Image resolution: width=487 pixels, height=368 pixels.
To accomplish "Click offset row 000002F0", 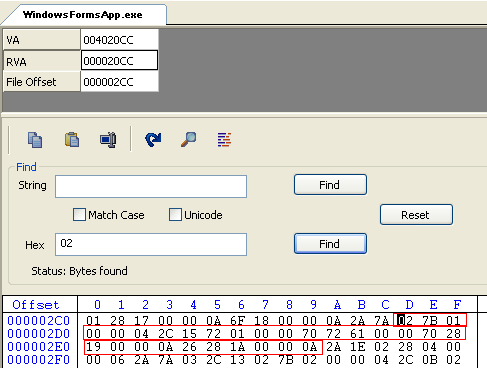I will pyautogui.click(x=39, y=360).
